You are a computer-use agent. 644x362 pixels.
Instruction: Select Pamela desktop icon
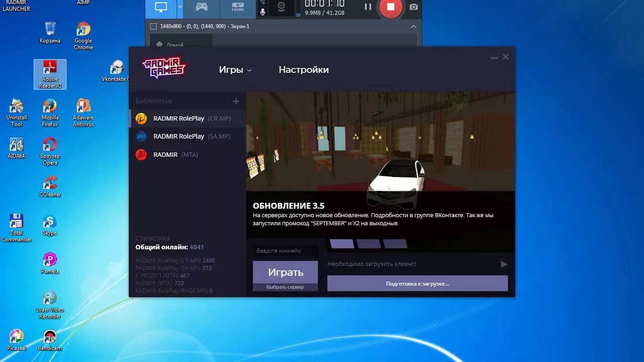coord(50,263)
